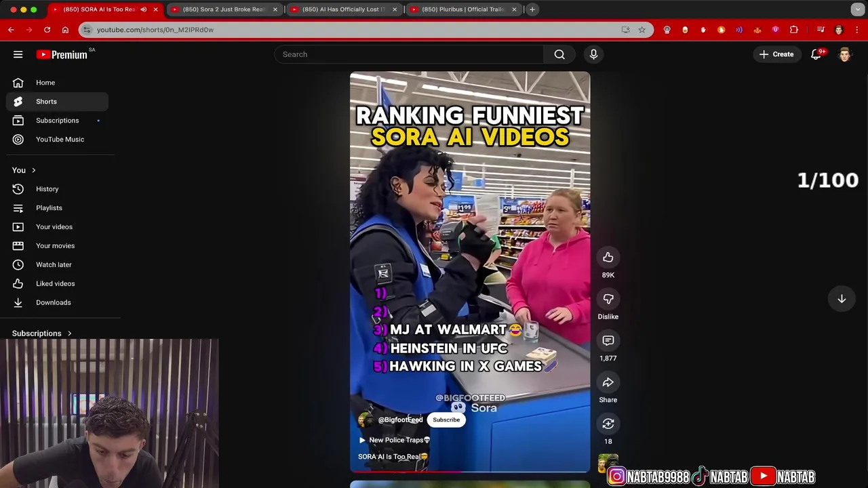Dislike the Short with thumbs down
This screenshot has width=868, height=488.
coord(608,299)
